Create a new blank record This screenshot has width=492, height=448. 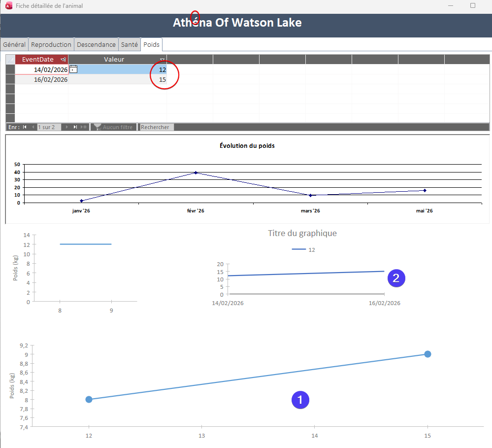coord(83,127)
